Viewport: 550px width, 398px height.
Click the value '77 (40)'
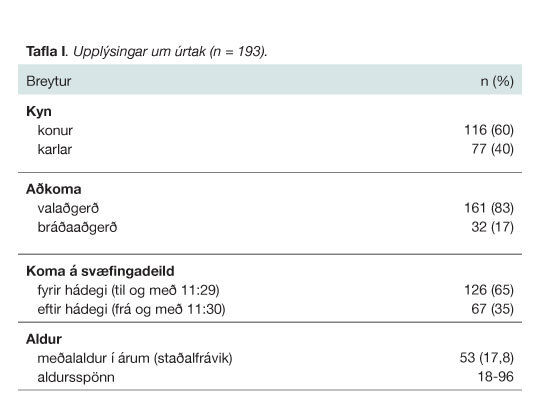(492, 149)
